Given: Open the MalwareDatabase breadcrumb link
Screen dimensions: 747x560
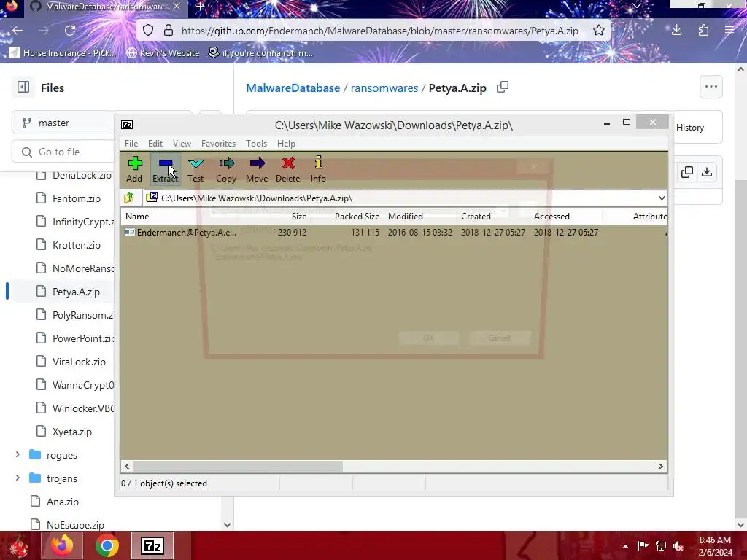Looking at the screenshot, I should tap(293, 88).
